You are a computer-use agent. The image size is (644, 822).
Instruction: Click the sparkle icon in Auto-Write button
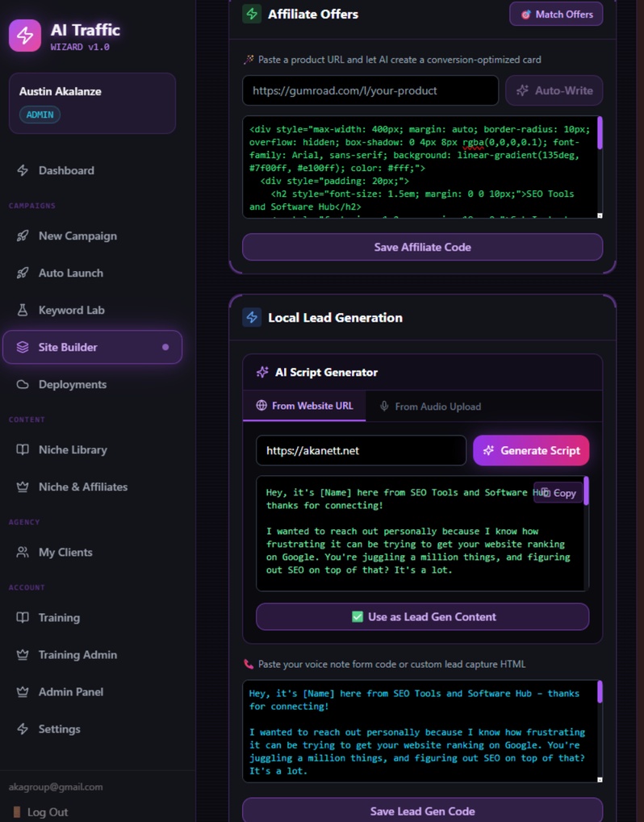pyautogui.click(x=522, y=90)
